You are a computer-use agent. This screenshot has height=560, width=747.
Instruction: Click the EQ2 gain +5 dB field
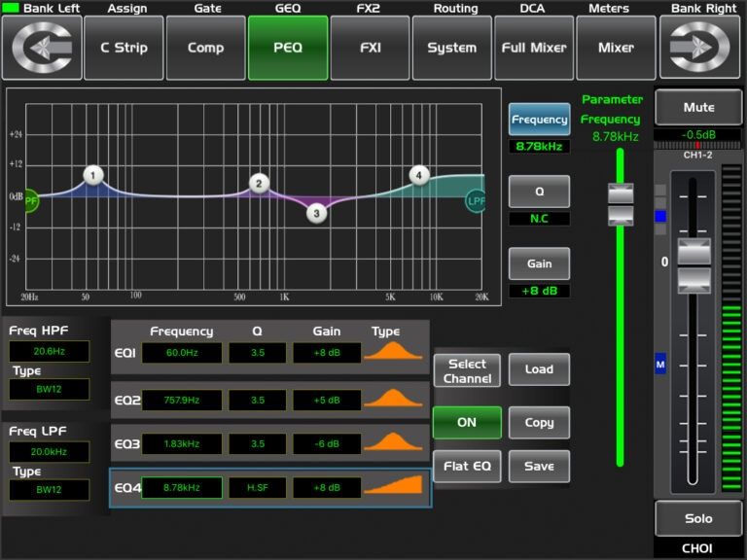[x=327, y=400]
